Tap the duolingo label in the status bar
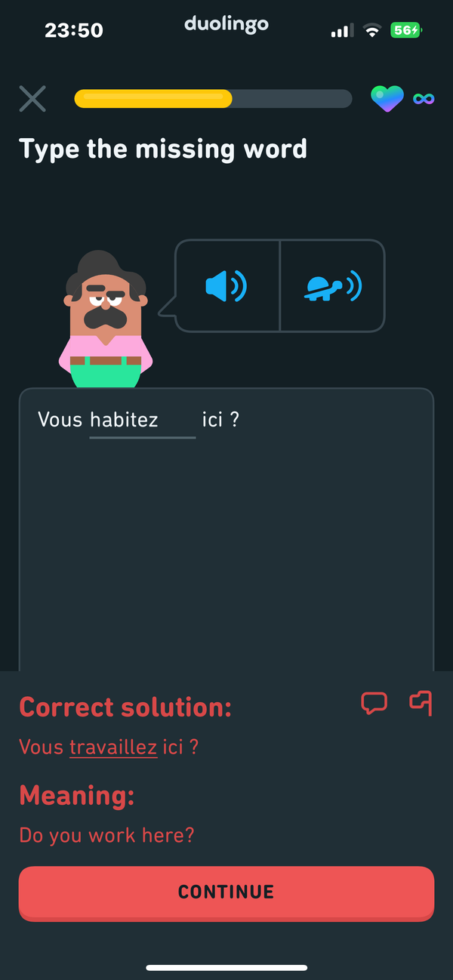The width and height of the screenshot is (453, 980). [x=226, y=24]
